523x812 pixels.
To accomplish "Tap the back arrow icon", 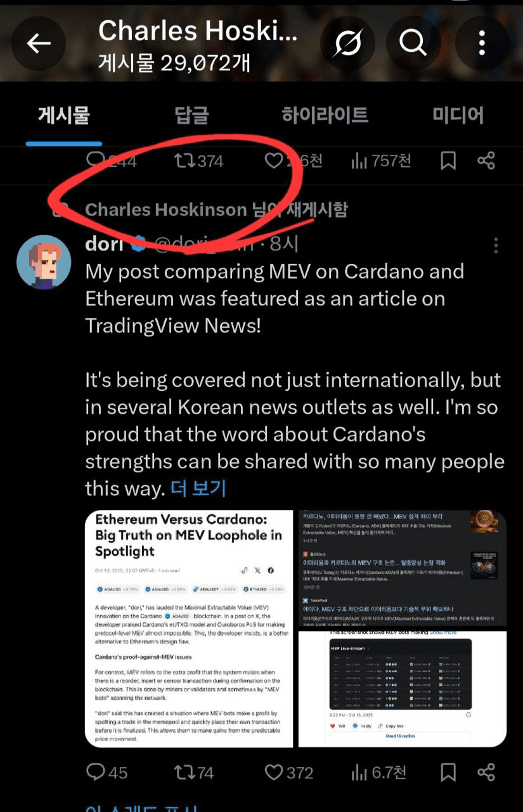I will point(39,43).
